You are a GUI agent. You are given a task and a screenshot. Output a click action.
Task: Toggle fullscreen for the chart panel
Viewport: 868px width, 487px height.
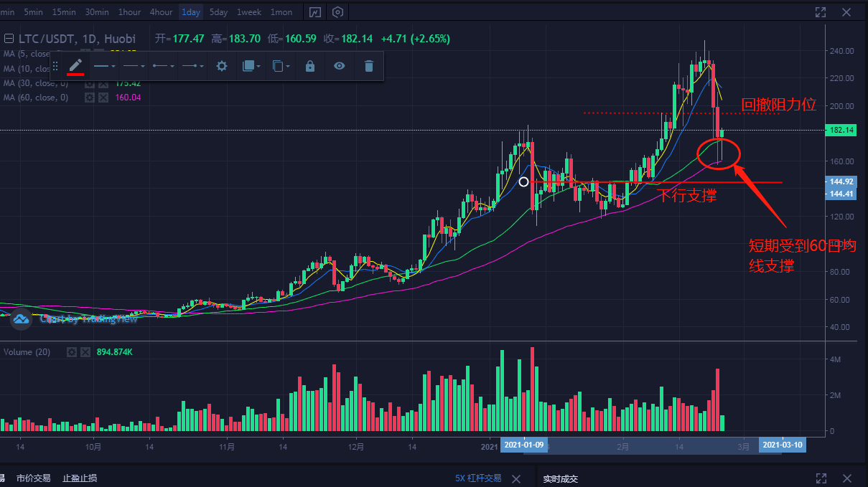pyautogui.click(x=821, y=12)
